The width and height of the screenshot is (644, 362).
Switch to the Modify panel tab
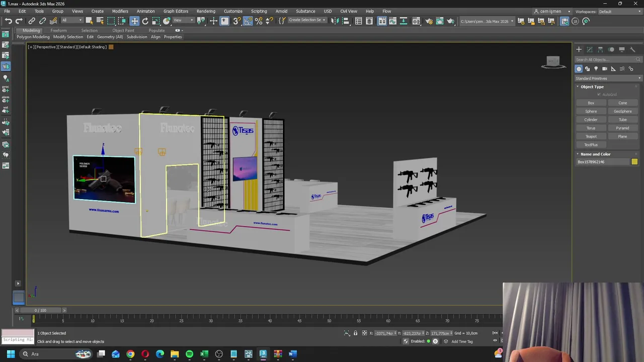pyautogui.click(x=590, y=49)
